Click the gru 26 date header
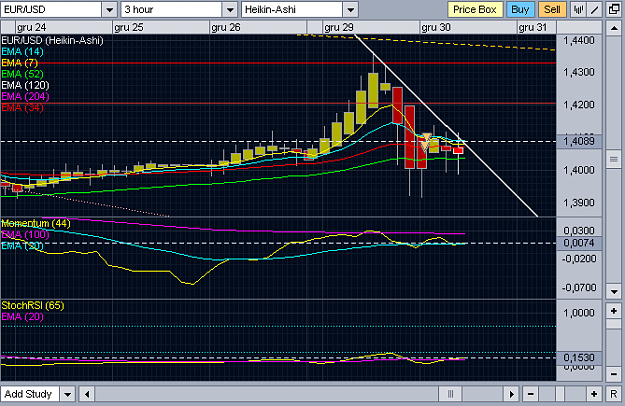625x406 pixels. pos(226,27)
